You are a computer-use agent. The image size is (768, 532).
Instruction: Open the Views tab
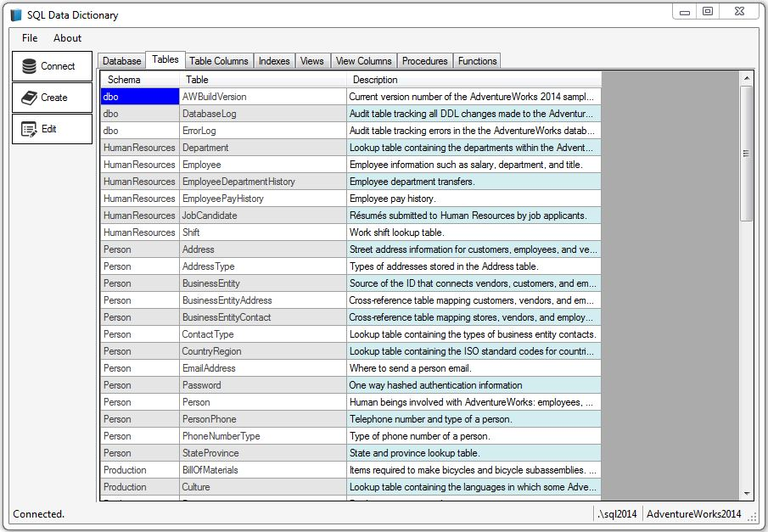[312, 60]
